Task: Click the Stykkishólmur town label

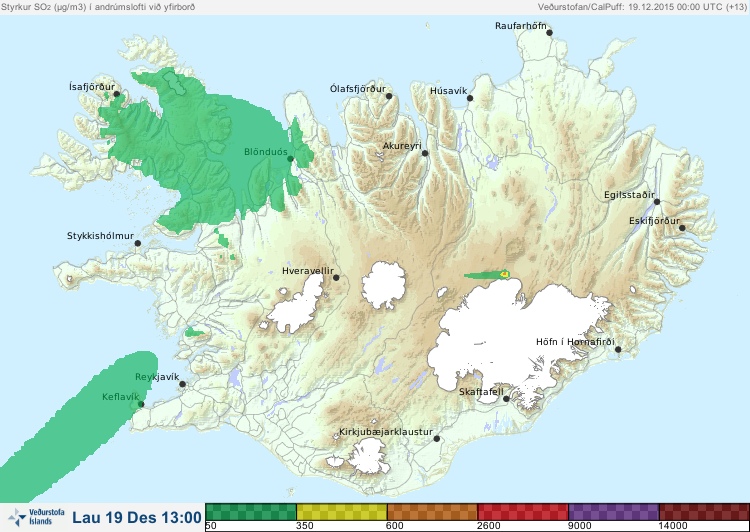Action: point(100,236)
